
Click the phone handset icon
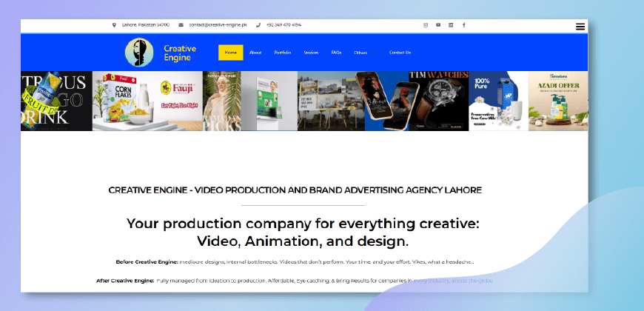[258, 25]
